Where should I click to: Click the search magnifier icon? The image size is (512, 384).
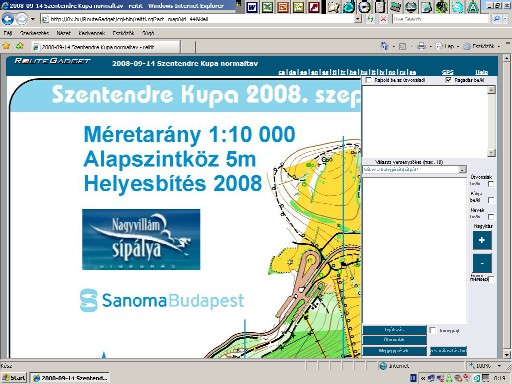496,19
